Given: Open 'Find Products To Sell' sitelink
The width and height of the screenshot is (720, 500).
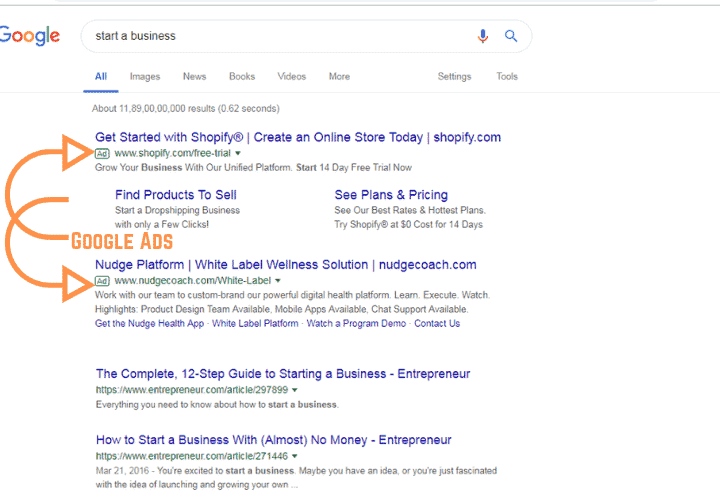Looking at the screenshot, I should (176, 195).
